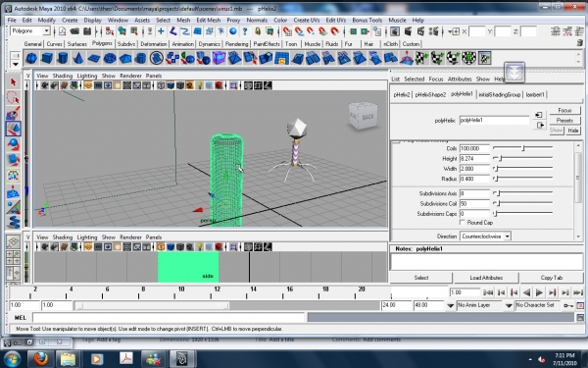The width and height of the screenshot is (588, 368).
Task: Switch to the Surfaces shelf tab
Action: (76, 44)
